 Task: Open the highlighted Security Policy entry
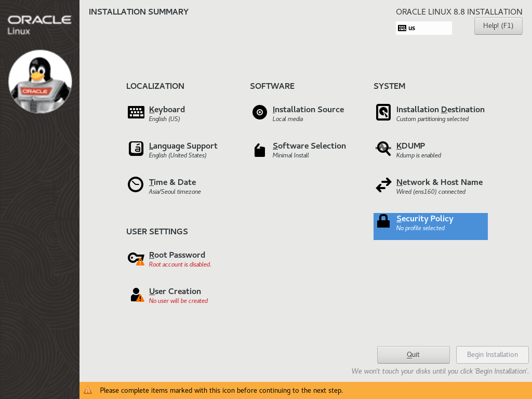tap(425, 218)
